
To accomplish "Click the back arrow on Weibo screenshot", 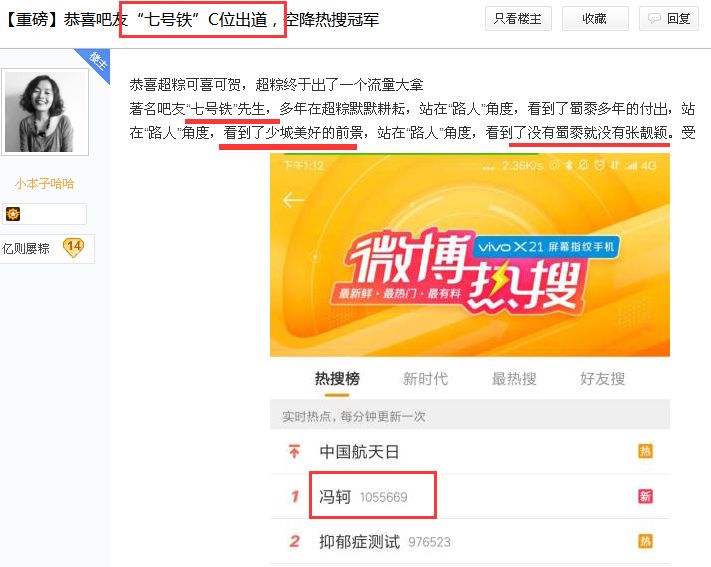I will tap(293, 200).
